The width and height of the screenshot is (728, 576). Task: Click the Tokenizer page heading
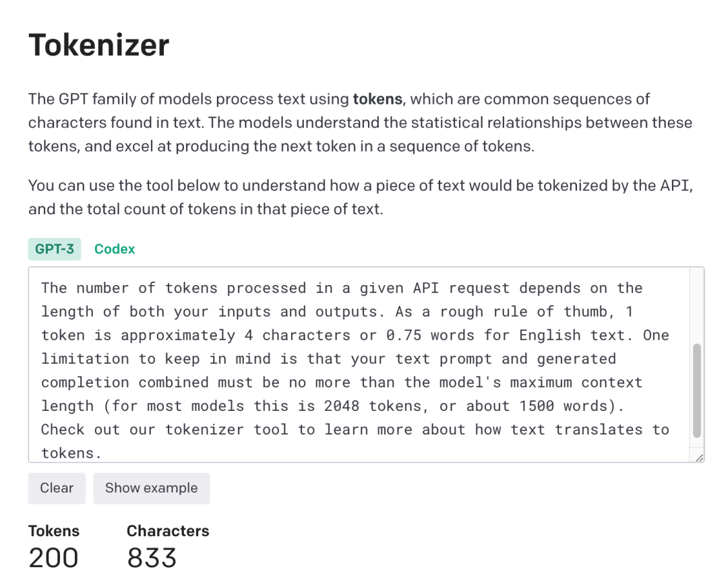pos(98,45)
